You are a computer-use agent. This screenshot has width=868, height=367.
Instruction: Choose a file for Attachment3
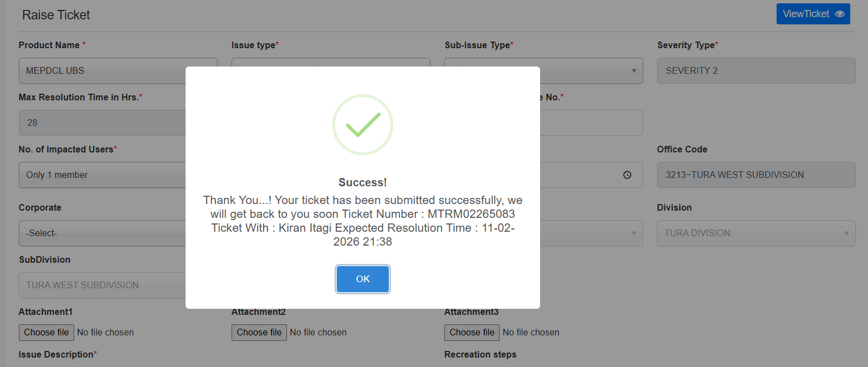[472, 333]
